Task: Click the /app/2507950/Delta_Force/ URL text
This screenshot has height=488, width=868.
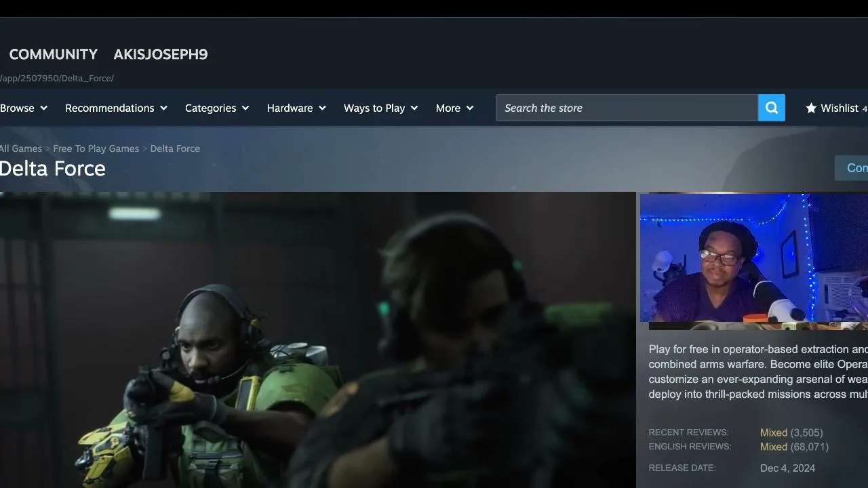Action: [x=57, y=78]
